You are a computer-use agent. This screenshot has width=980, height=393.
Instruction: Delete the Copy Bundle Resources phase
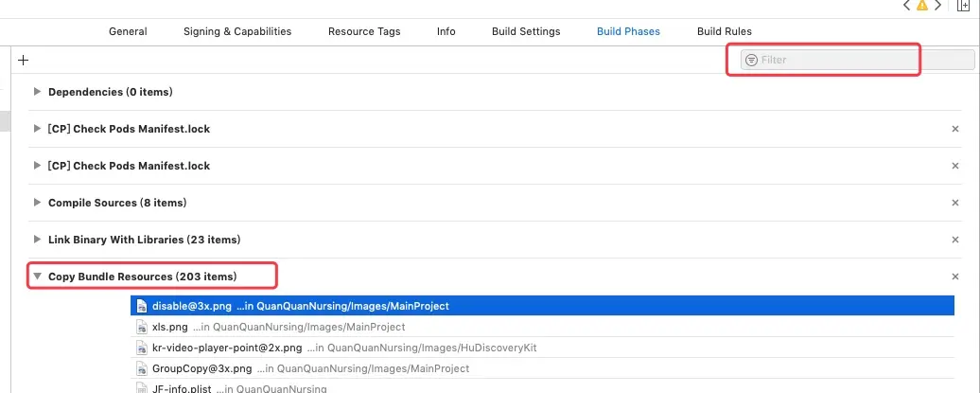click(955, 277)
